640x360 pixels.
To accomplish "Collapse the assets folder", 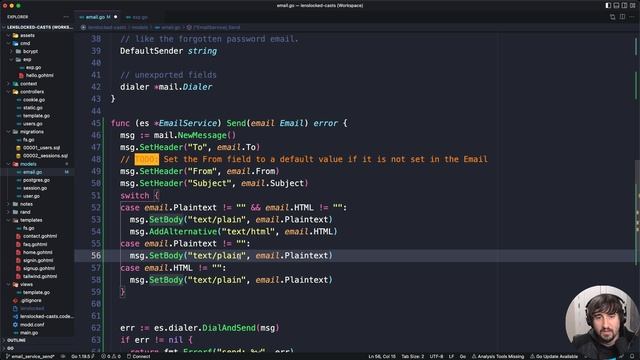I will pyautogui.click(x=27, y=36).
